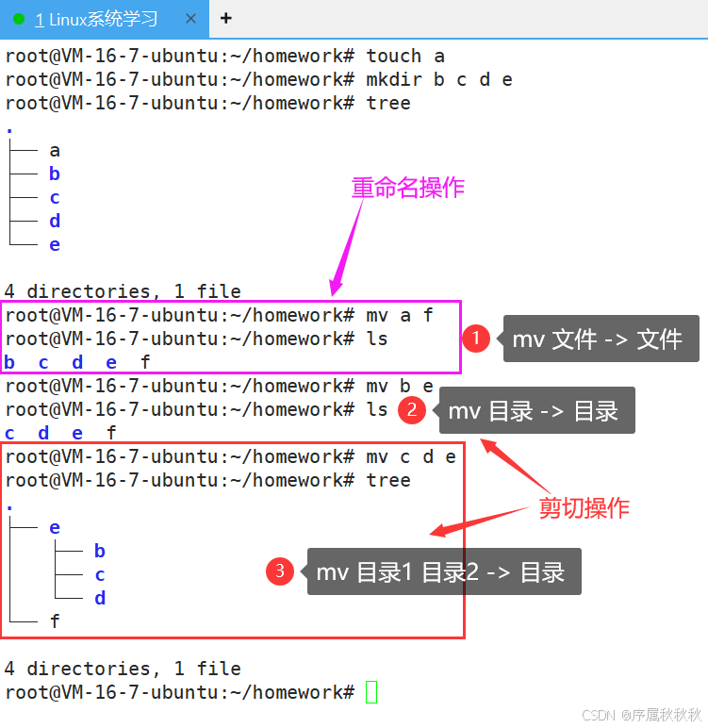Click directory 'b' in first tree output
708x728 pixels.
pyautogui.click(x=55, y=174)
